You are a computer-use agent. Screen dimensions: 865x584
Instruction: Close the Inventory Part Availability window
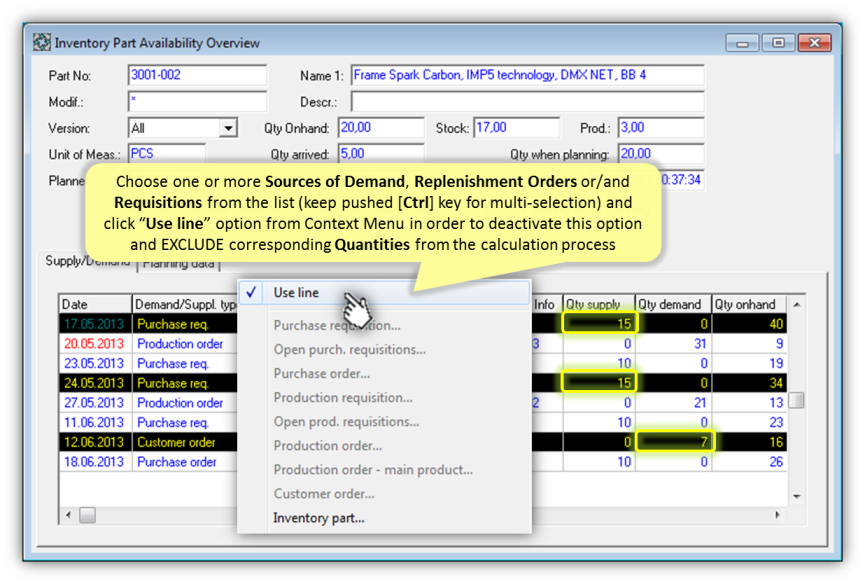coord(814,43)
